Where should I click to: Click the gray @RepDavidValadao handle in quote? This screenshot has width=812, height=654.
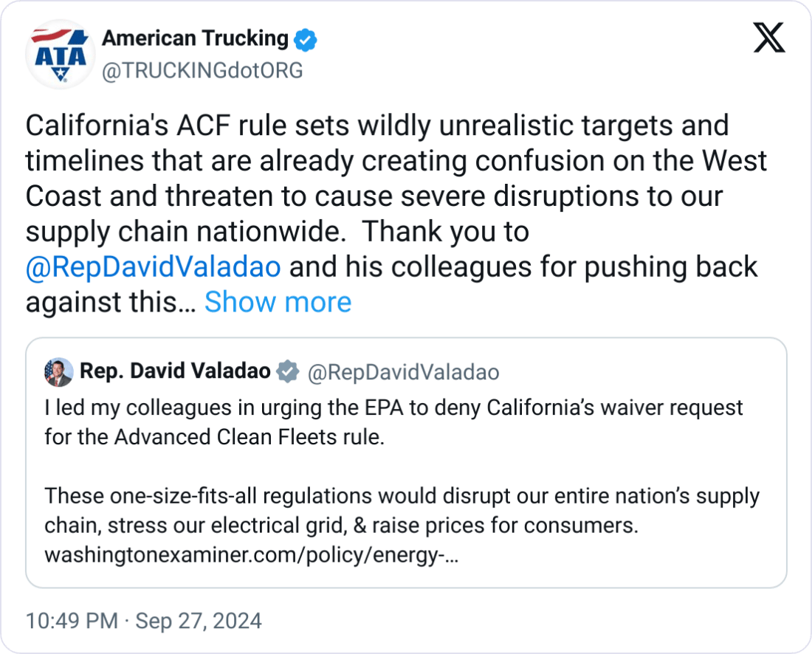[402, 372]
